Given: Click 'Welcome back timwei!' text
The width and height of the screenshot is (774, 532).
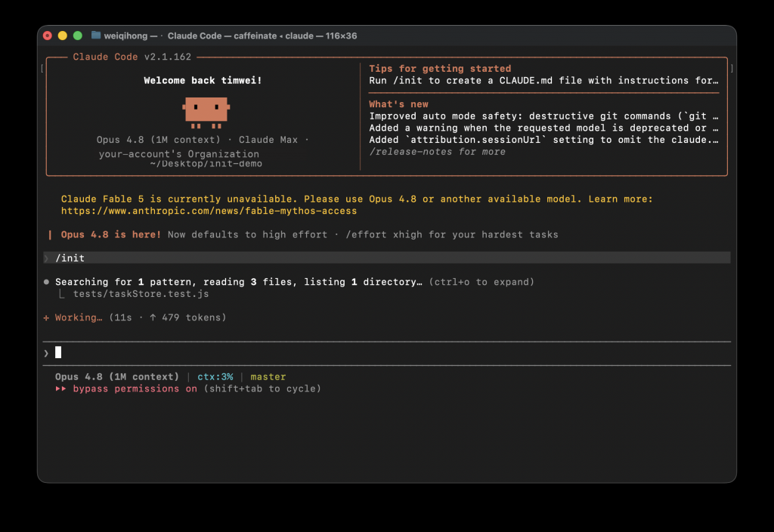Looking at the screenshot, I should (x=203, y=80).
